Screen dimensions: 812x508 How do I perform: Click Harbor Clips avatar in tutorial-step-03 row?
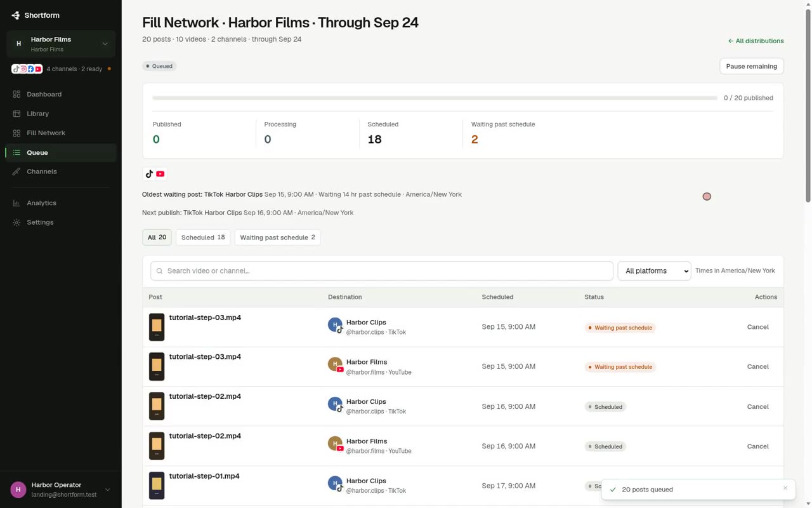(335, 325)
